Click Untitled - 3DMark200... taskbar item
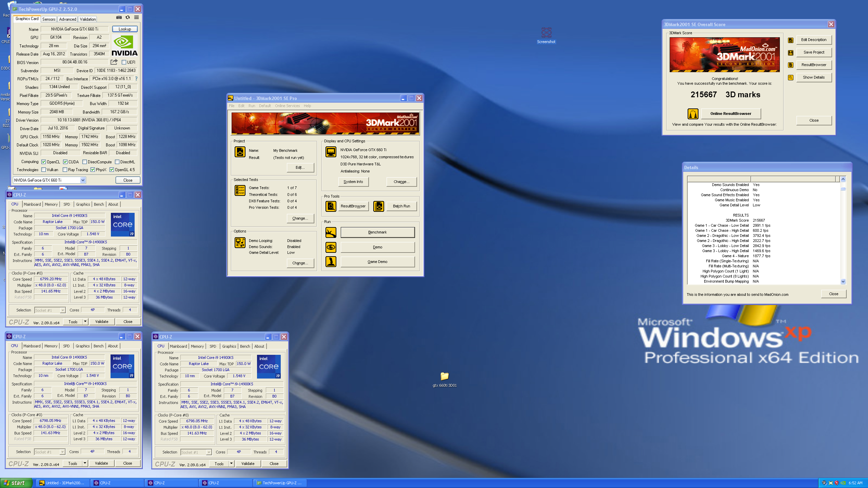The width and height of the screenshot is (868, 488). point(63,483)
